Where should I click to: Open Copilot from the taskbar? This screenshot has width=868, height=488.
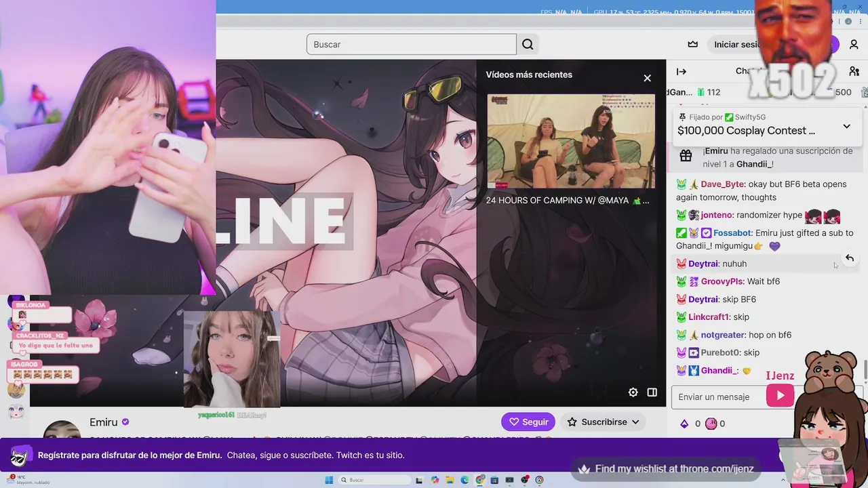(435, 480)
